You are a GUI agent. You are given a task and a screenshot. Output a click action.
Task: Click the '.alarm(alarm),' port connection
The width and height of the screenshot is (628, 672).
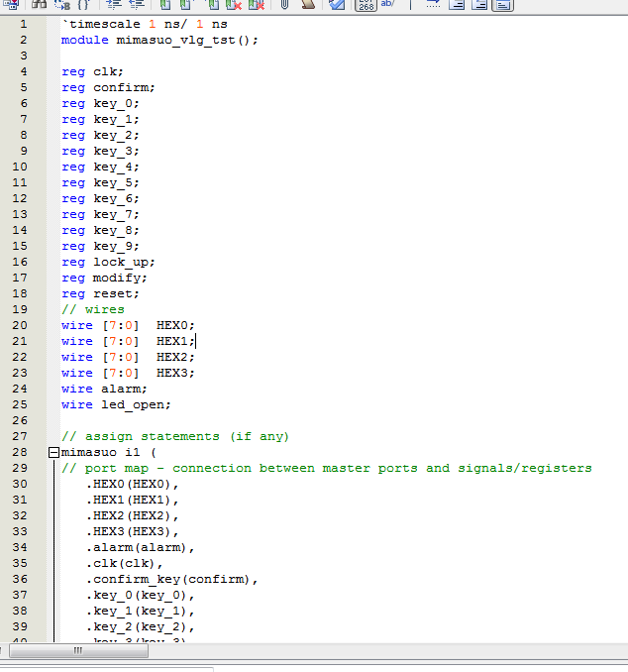pyautogui.click(x=140, y=547)
